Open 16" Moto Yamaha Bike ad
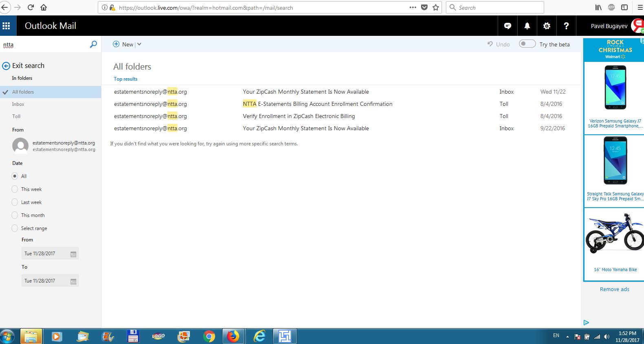Viewport: 644px width, 344px height. [614, 244]
